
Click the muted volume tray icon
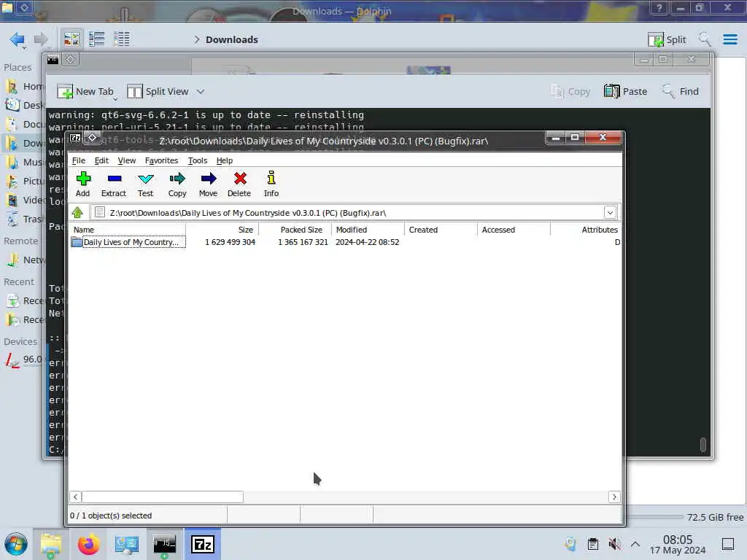(x=614, y=544)
